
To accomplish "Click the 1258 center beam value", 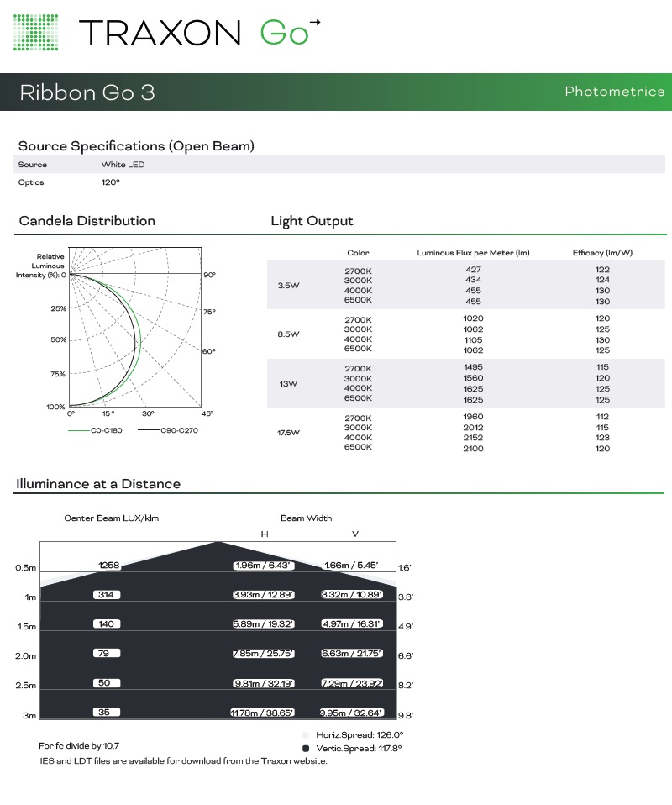I will (109, 565).
